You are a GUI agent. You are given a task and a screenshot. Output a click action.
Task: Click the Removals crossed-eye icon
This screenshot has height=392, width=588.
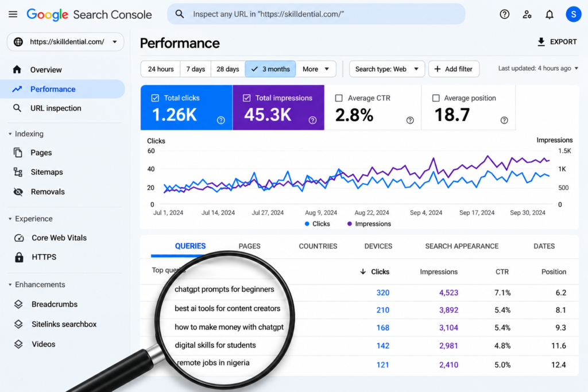[x=18, y=192]
